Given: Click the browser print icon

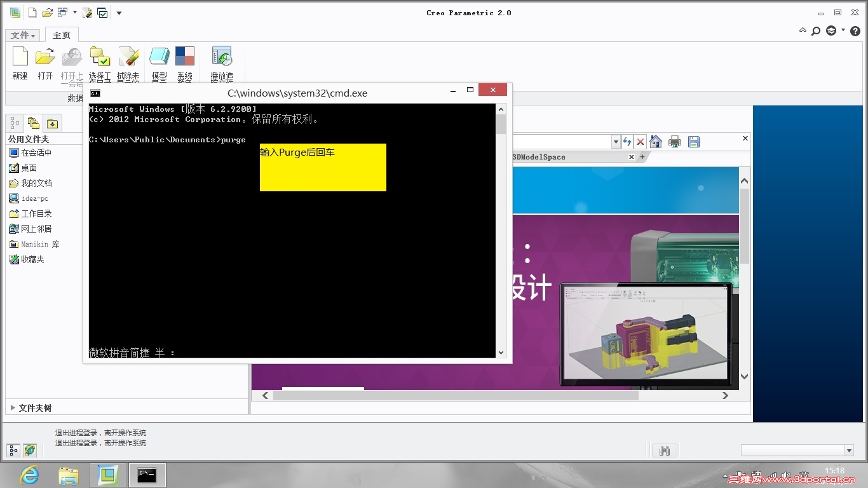Looking at the screenshot, I should click(x=675, y=142).
